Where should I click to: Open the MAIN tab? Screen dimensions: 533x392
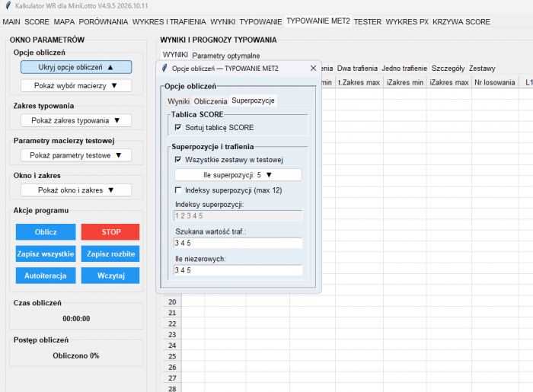pyautogui.click(x=11, y=22)
